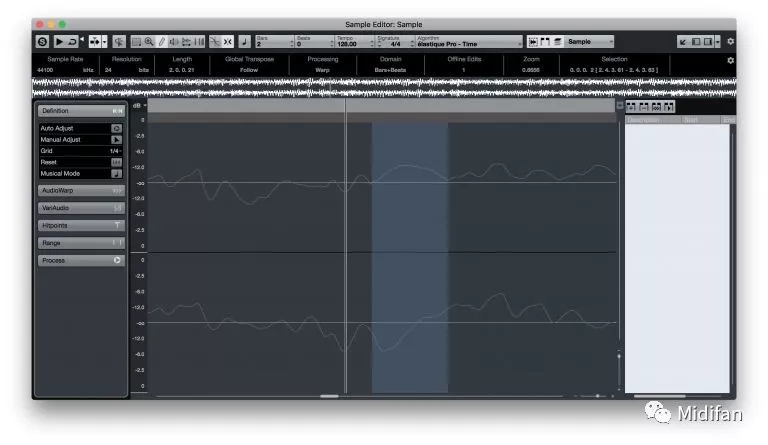Click the Auto Adjust button
This screenshot has height=445, width=768.
tap(116, 129)
